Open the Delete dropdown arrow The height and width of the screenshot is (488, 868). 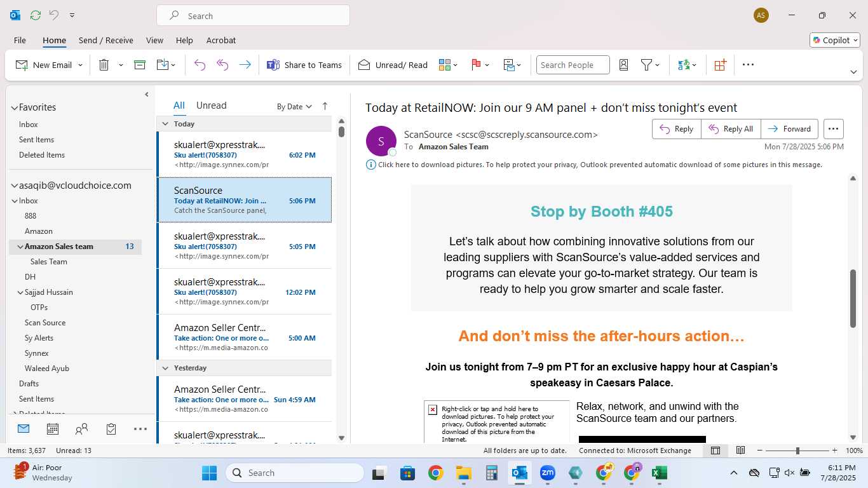pyautogui.click(x=121, y=65)
